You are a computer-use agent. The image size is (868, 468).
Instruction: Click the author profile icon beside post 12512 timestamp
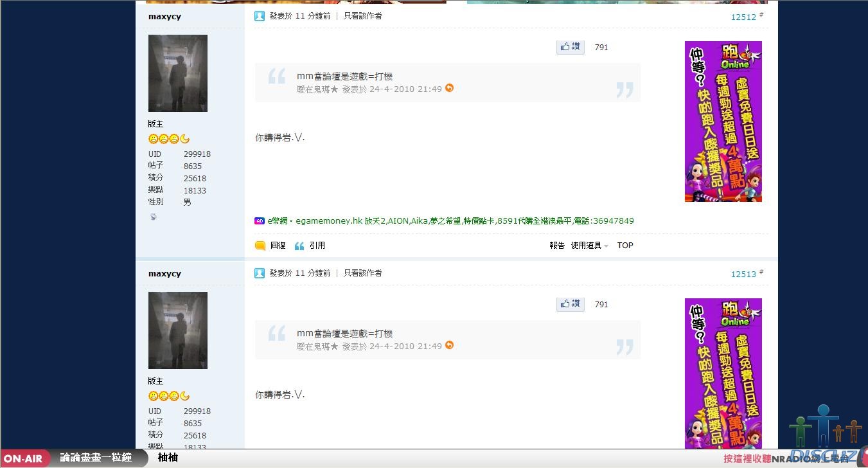pyautogui.click(x=260, y=16)
